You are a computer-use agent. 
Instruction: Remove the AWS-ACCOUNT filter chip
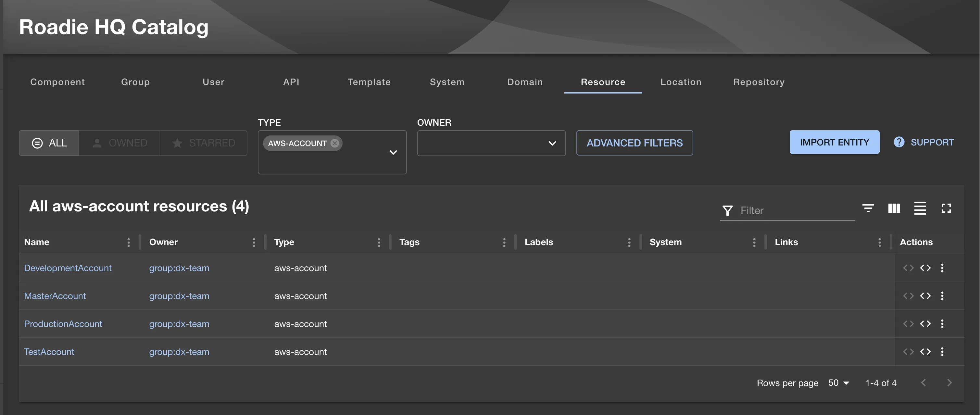pyautogui.click(x=334, y=143)
